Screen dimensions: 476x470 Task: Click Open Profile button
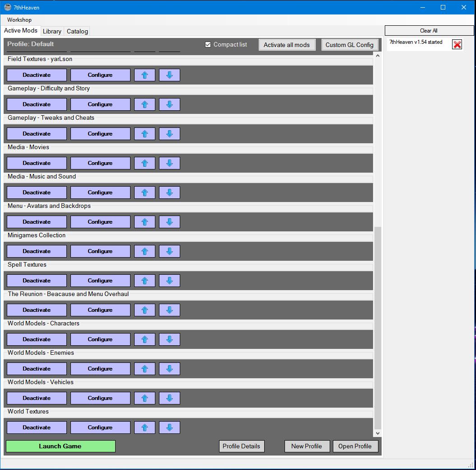pos(355,446)
